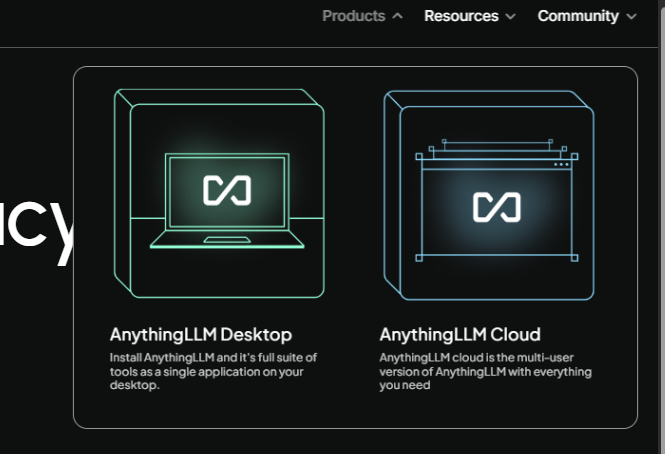Click the chevron beside Resources

click(511, 17)
